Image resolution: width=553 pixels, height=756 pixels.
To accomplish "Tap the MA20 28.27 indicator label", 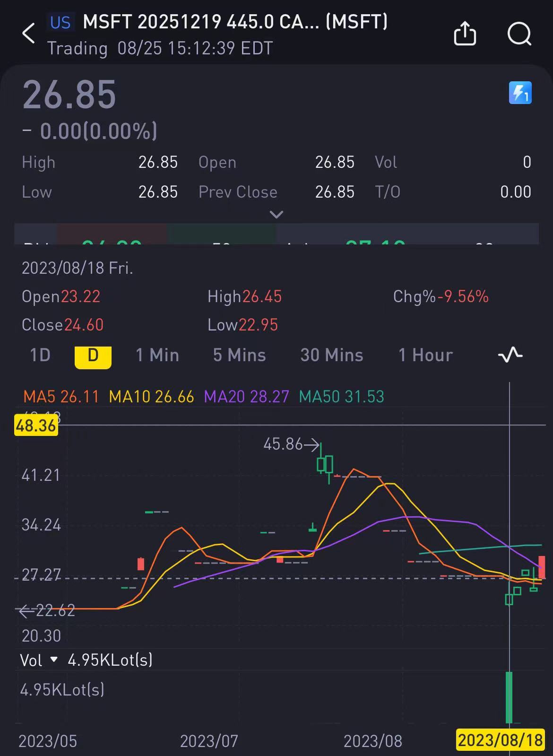I will [246, 396].
